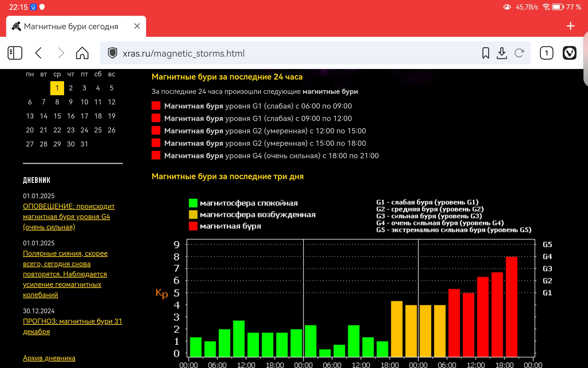The width and height of the screenshot is (588, 368).
Task: Click the 22:15 clock in status bar
Action: (x=18, y=7)
